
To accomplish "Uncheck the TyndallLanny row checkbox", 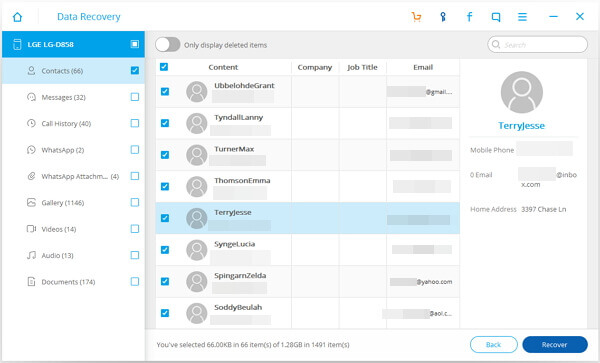I will click(x=165, y=123).
